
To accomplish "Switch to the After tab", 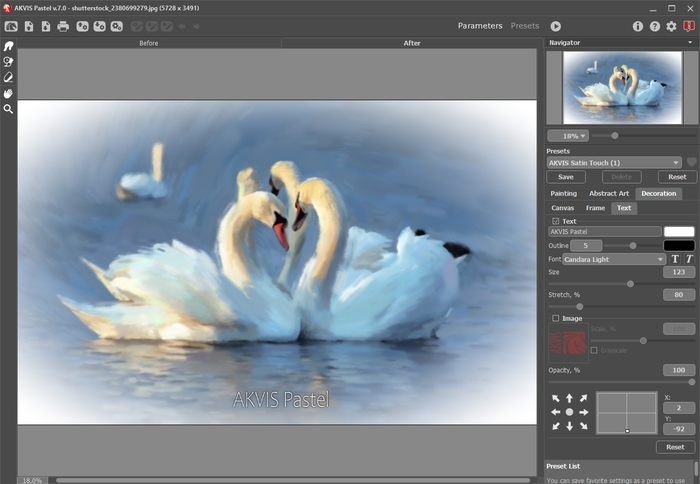I will tap(412, 43).
